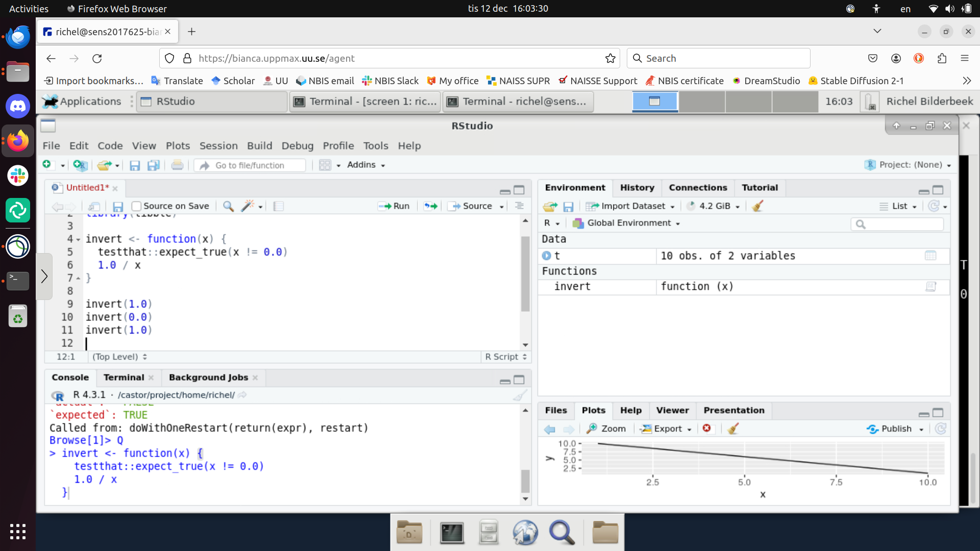Click the Run button to execute code
The height and width of the screenshot is (551, 980).
click(x=395, y=206)
